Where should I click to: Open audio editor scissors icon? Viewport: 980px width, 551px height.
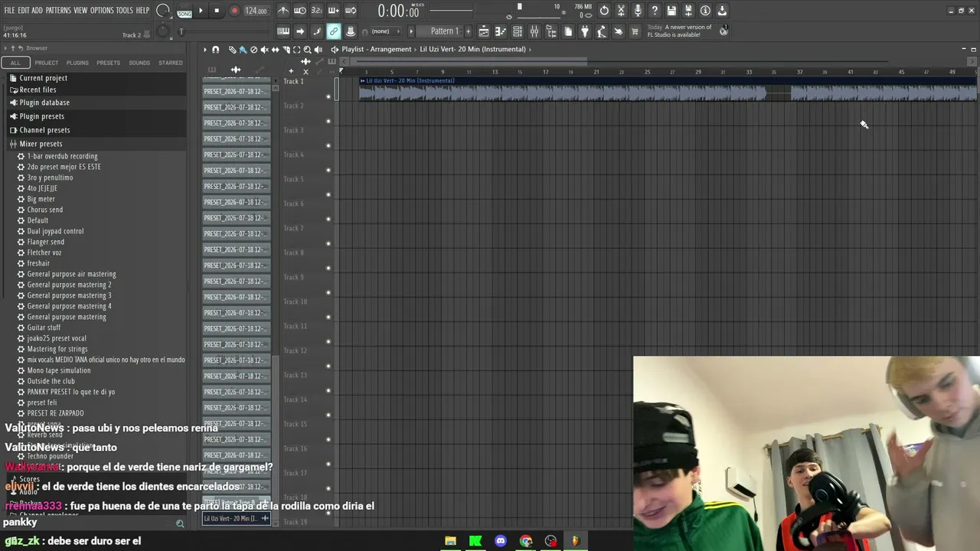pyautogui.click(x=621, y=11)
